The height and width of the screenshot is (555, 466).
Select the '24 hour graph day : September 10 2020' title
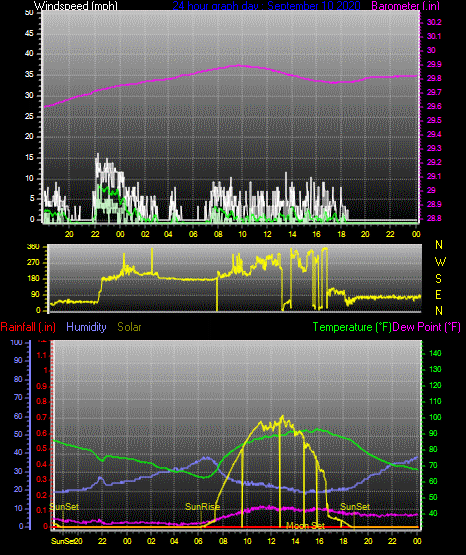pyautogui.click(x=266, y=5)
